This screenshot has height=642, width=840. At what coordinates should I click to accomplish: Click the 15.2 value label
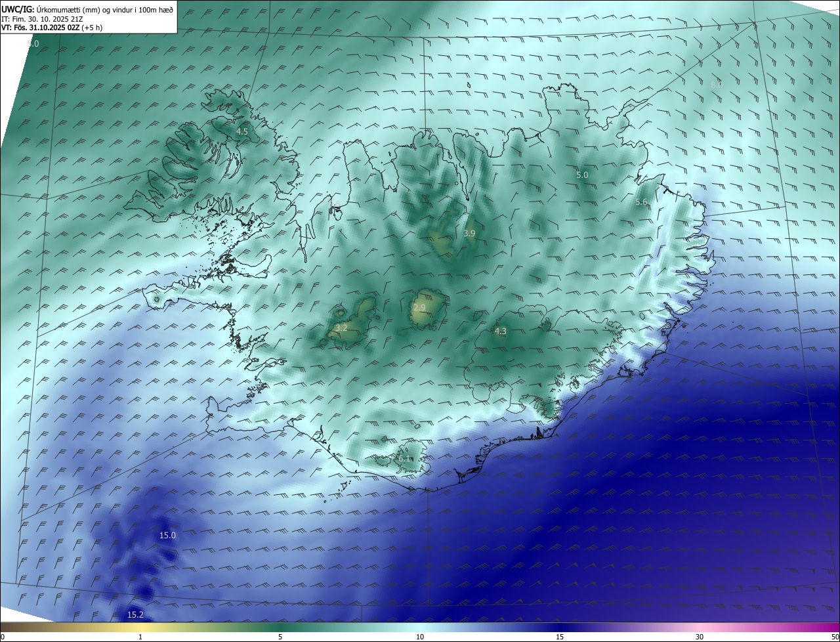click(x=135, y=614)
